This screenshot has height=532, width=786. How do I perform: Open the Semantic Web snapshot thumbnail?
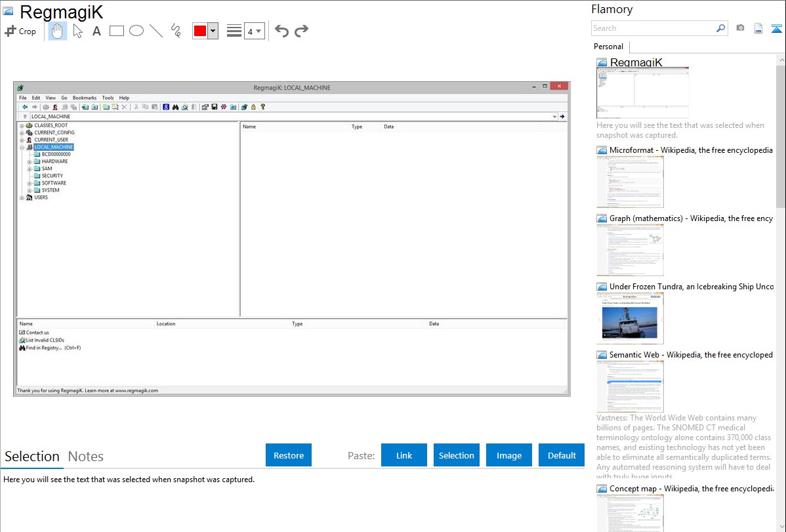tap(630, 386)
